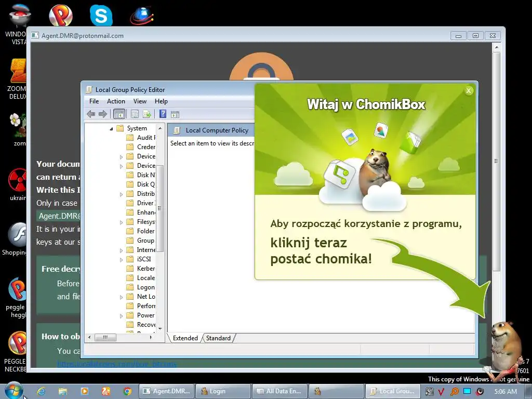Switch to the Login taskbar button

click(223, 391)
